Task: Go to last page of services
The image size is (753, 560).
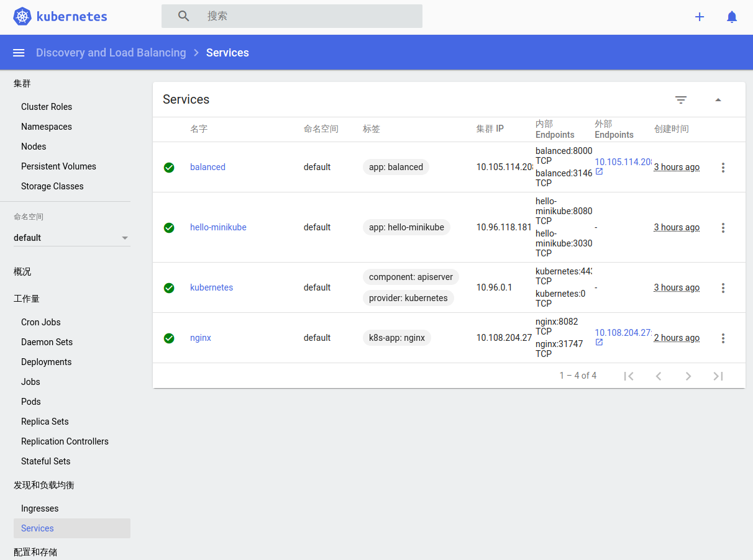Action: [718, 376]
